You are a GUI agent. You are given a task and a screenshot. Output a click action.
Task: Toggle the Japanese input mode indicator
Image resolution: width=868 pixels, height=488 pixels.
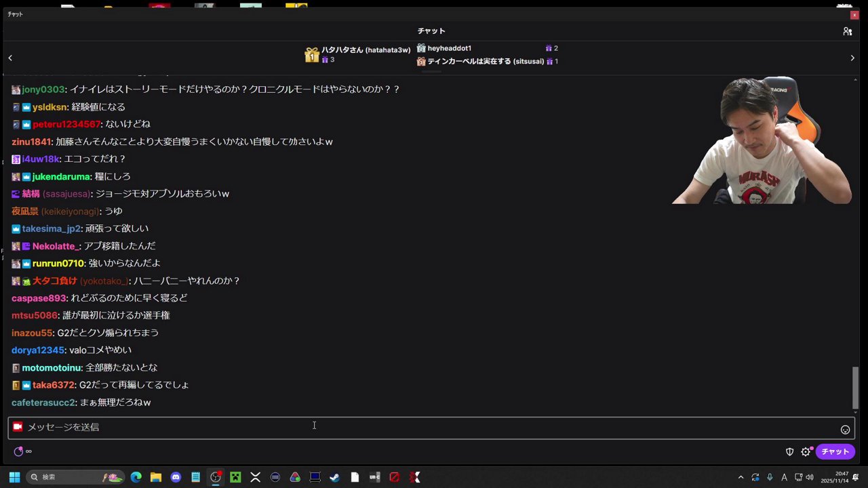pos(784,477)
